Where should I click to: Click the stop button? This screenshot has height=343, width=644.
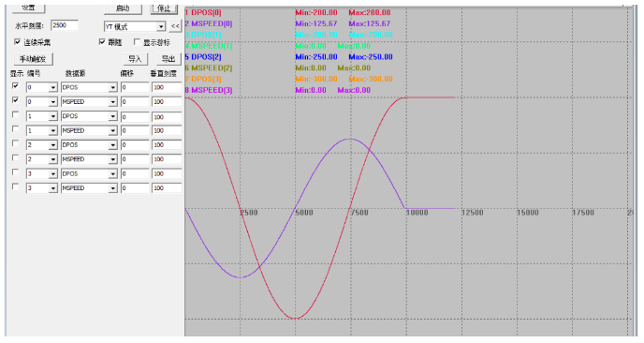tap(165, 8)
